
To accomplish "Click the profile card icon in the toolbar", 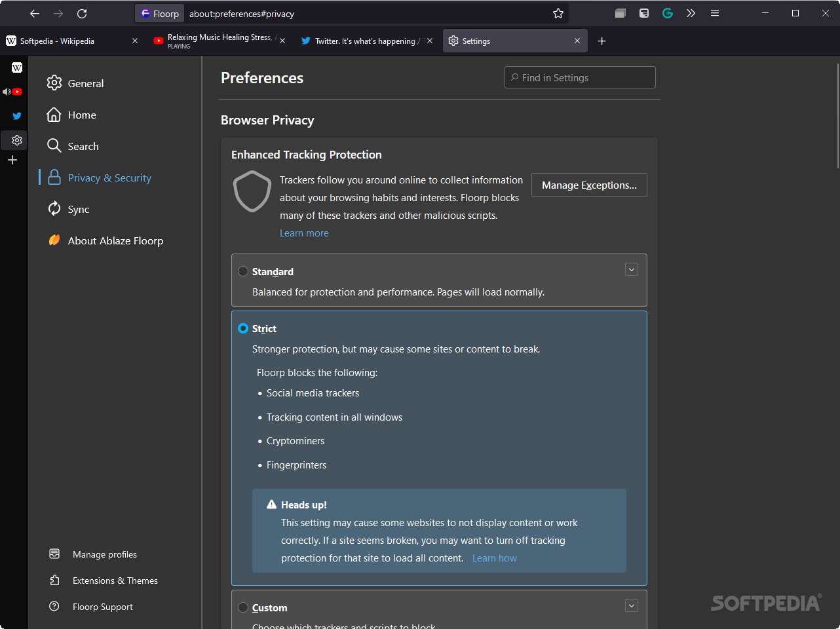I will (644, 13).
